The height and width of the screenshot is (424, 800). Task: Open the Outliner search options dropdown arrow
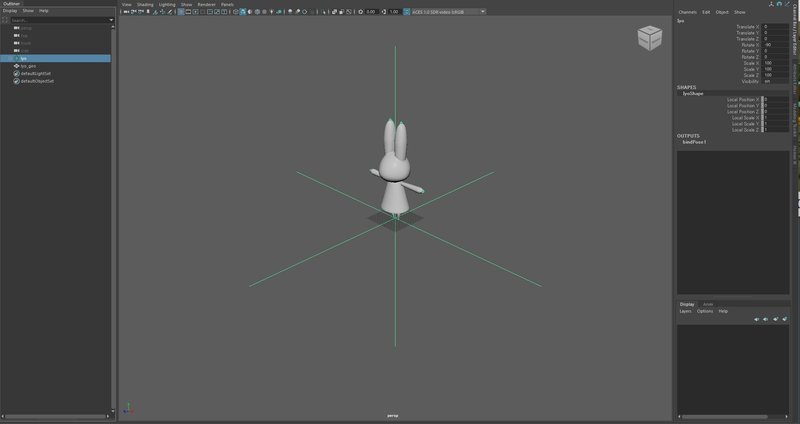pyautogui.click(x=111, y=20)
